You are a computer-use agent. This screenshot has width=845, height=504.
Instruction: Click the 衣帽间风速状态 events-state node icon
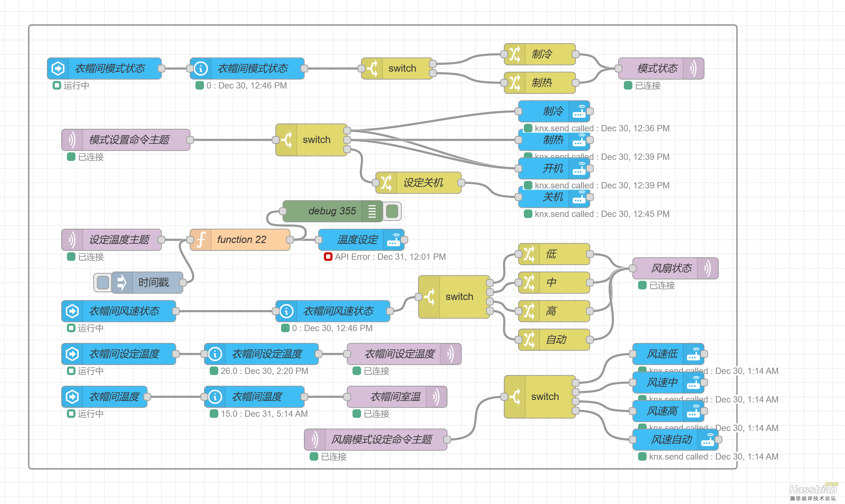pos(72,311)
